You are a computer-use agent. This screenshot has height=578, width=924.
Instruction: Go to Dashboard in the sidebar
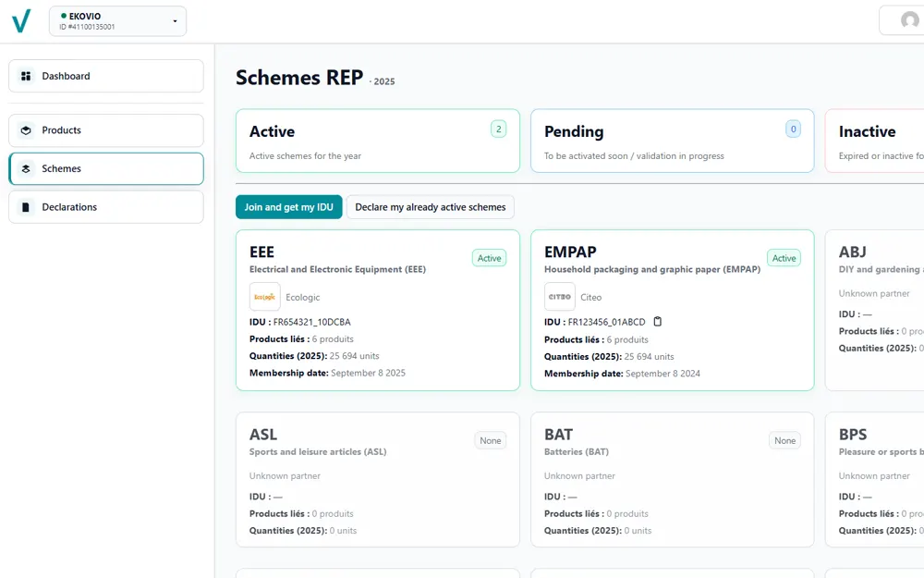point(105,76)
